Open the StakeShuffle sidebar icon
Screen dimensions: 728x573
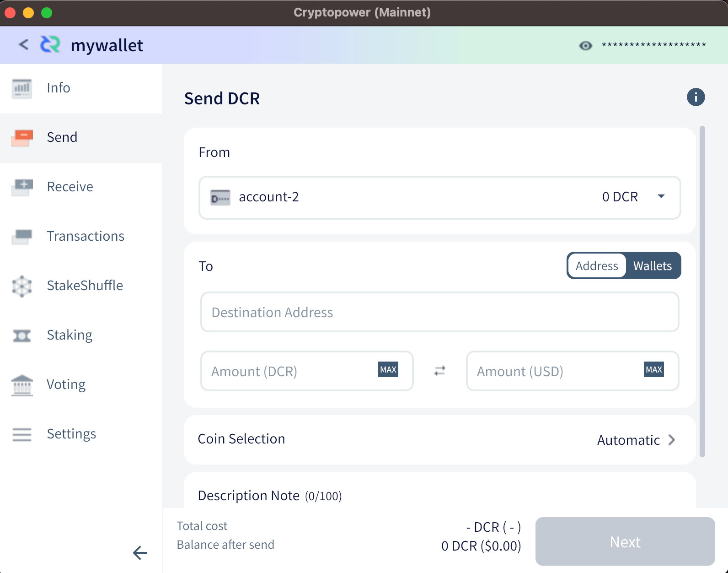22,286
